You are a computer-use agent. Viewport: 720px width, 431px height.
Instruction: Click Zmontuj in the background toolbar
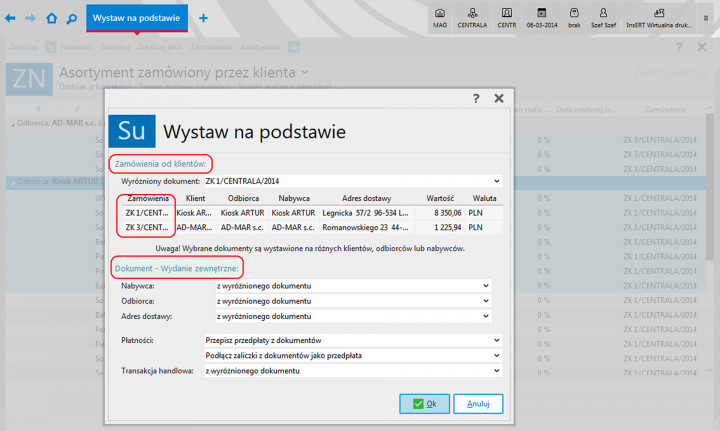115,47
